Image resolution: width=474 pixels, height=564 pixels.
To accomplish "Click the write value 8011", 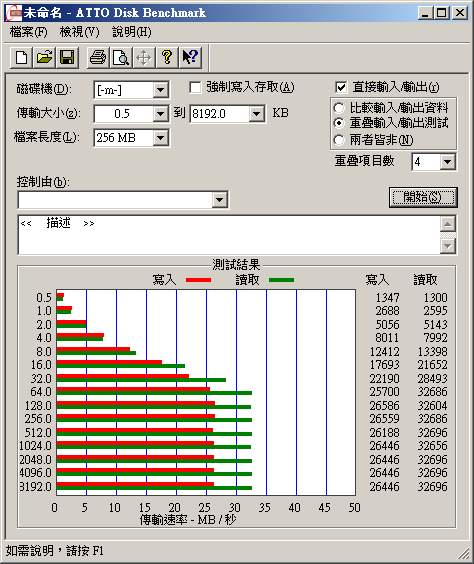I will 387,338.
